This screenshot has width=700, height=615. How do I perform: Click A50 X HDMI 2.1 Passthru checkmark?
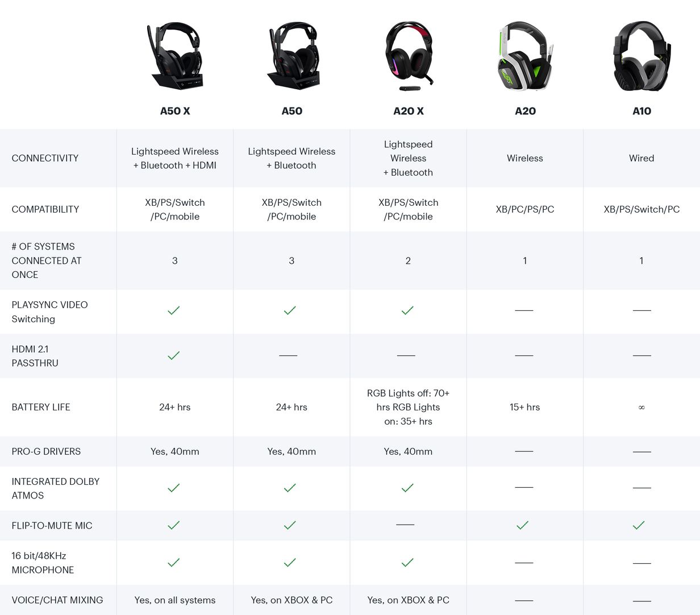tap(174, 355)
